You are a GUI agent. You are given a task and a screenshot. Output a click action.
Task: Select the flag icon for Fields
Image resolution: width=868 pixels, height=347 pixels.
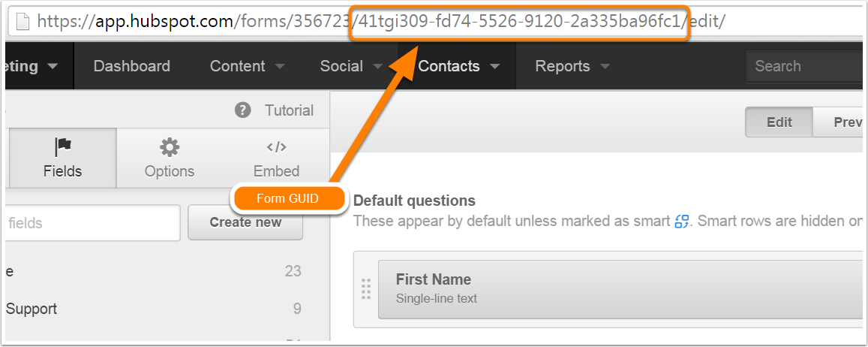point(62,147)
